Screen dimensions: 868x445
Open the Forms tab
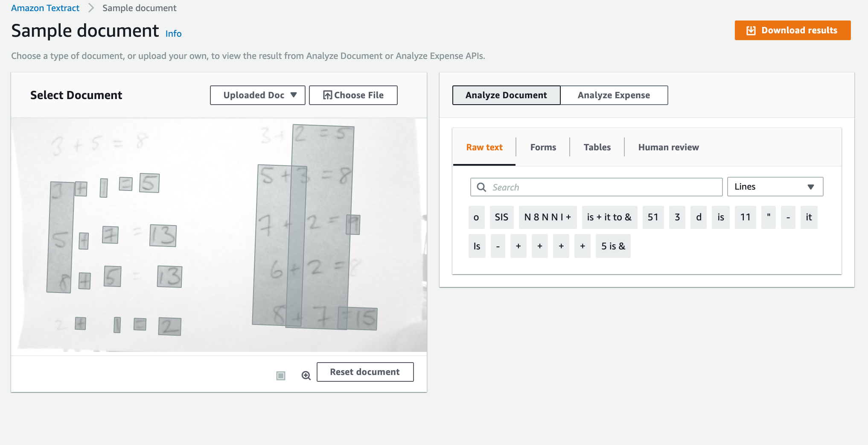(543, 147)
